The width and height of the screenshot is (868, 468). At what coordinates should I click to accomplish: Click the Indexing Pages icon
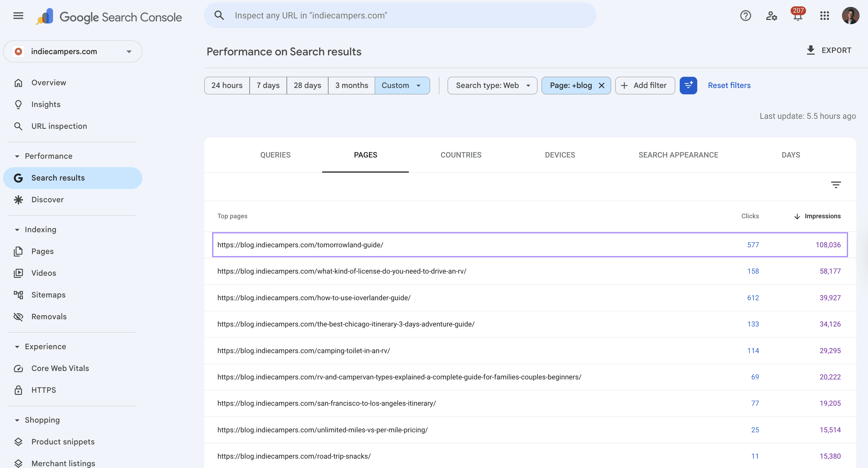point(18,251)
